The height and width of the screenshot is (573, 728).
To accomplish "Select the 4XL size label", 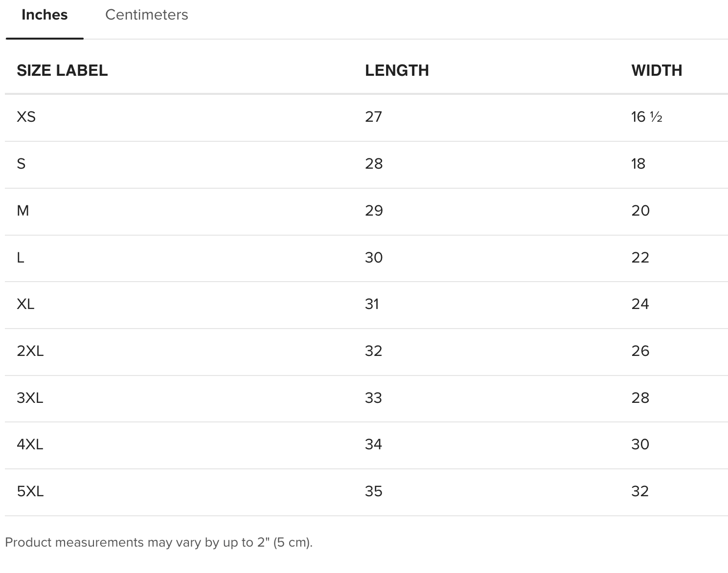I will (x=30, y=444).
